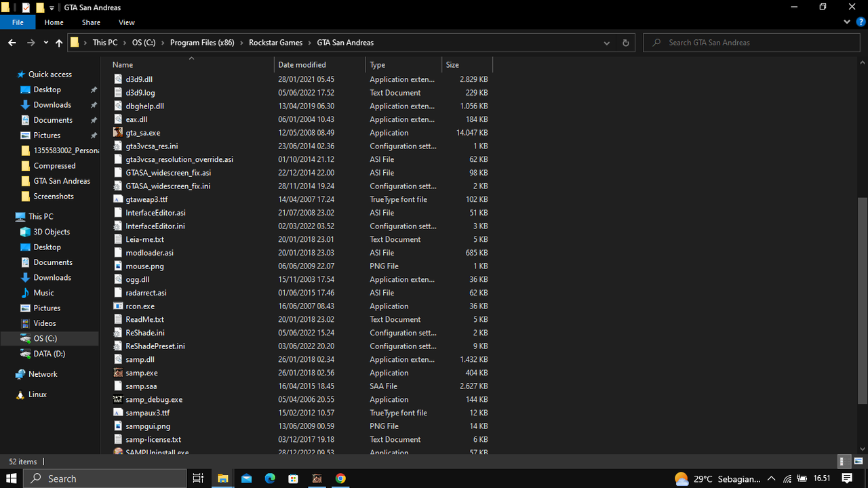Go up one folder level
868x488 pixels.
[59, 43]
